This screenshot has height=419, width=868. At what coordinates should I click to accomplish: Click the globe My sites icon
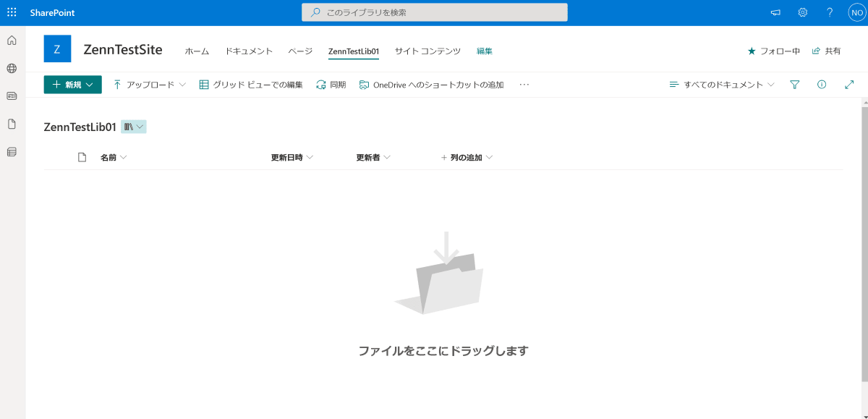(x=12, y=68)
